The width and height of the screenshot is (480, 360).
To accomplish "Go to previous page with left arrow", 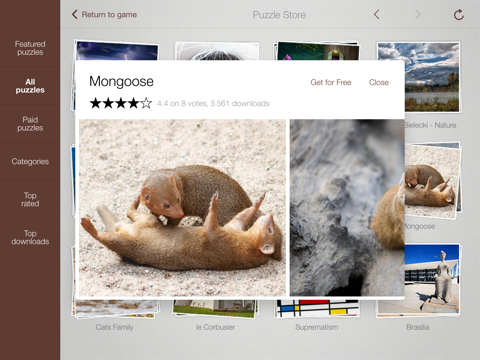I will point(377,14).
